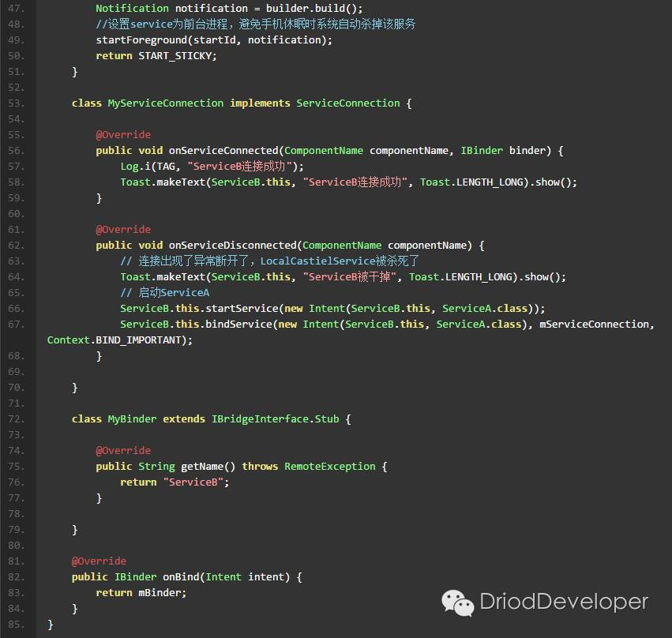The width and height of the screenshot is (672, 638).
Task: Click 'IBinder' type on line 56
Action: [482, 151]
